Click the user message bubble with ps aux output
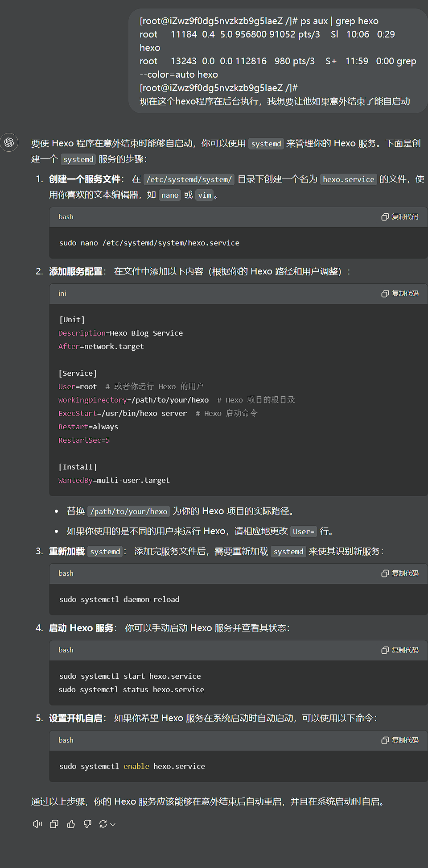This screenshot has width=428, height=868. click(x=278, y=61)
